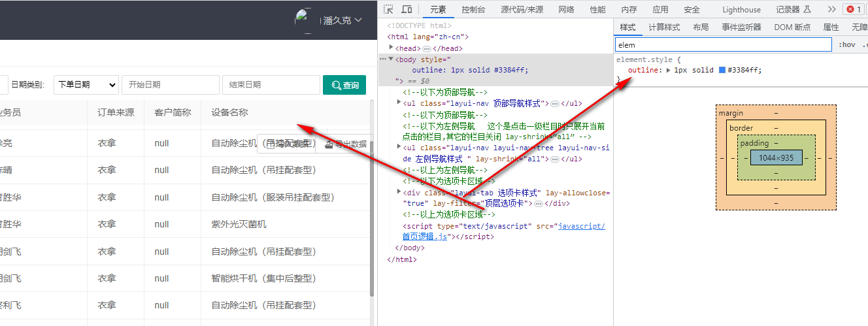Viewport: 868px width, 326px height.
Task: Switch to the 应用 tab
Action: tap(660, 9)
